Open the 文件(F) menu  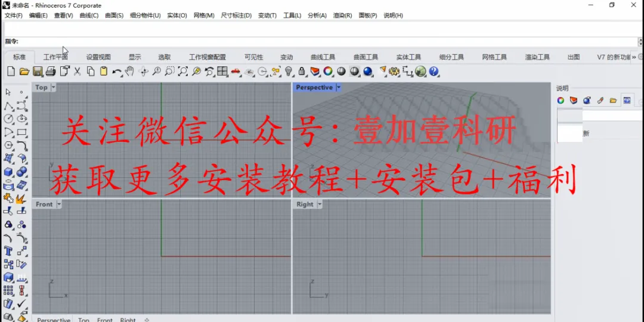click(14, 15)
